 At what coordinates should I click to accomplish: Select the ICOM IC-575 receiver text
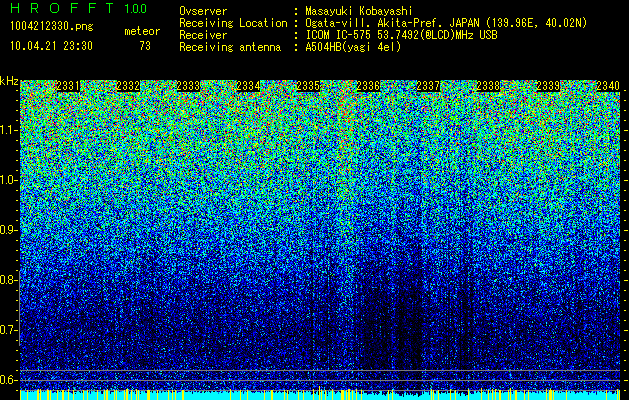click(401, 35)
